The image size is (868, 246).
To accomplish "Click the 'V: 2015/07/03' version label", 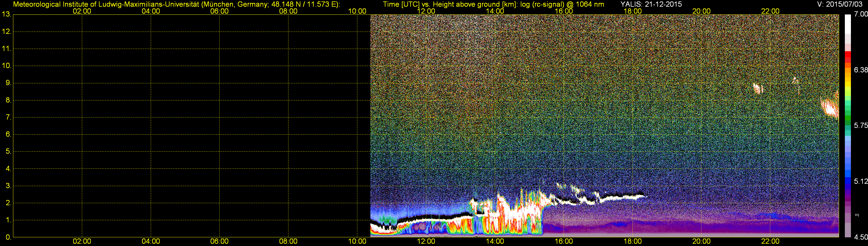I will [x=839, y=4].
